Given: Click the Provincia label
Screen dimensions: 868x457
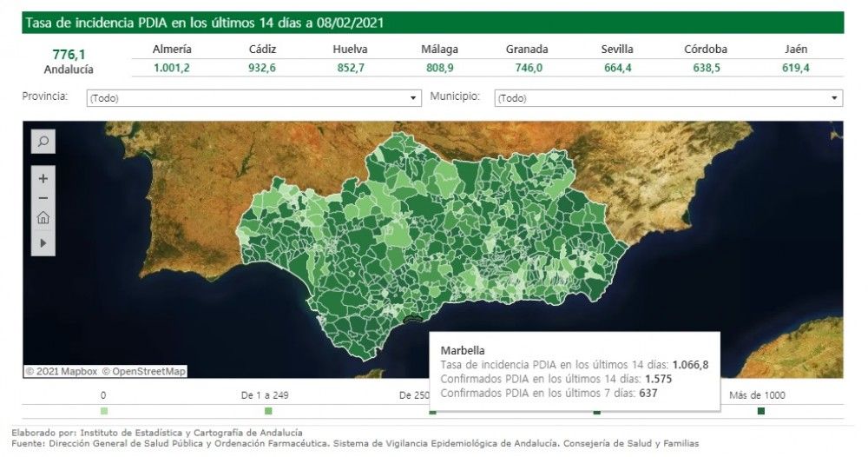Looking at the screenshot, I should coord(45,96).
